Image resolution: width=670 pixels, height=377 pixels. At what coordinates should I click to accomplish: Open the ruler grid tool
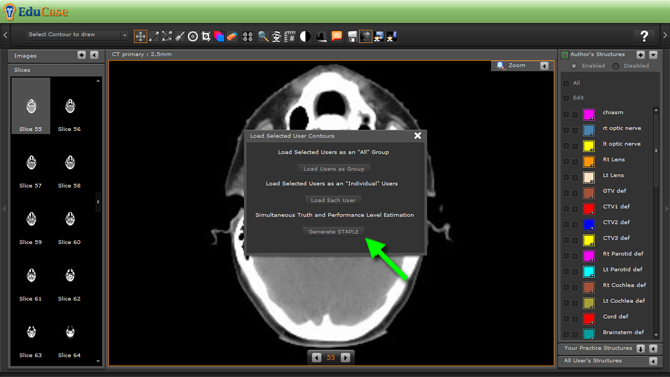coord(290,36)
